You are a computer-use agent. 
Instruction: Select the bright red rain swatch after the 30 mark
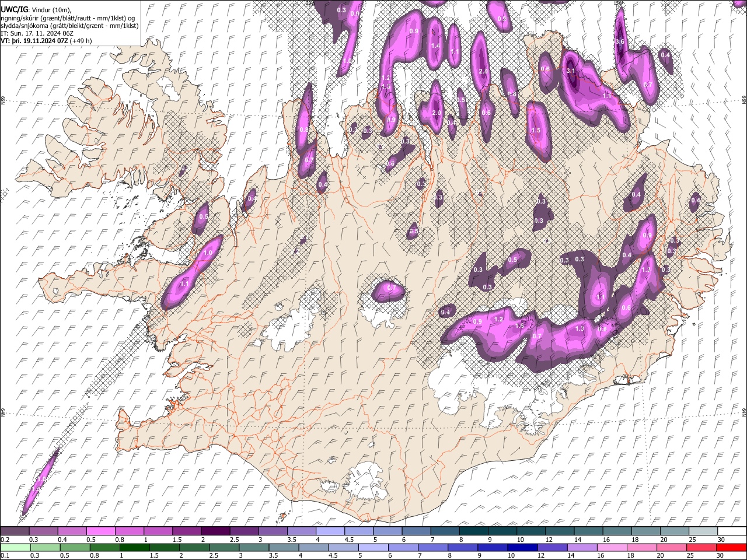731,547
